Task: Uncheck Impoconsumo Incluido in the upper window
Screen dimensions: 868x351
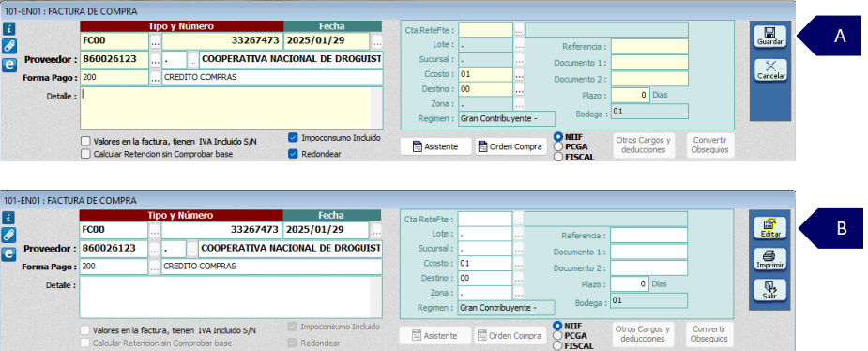Action: point(293,137)
